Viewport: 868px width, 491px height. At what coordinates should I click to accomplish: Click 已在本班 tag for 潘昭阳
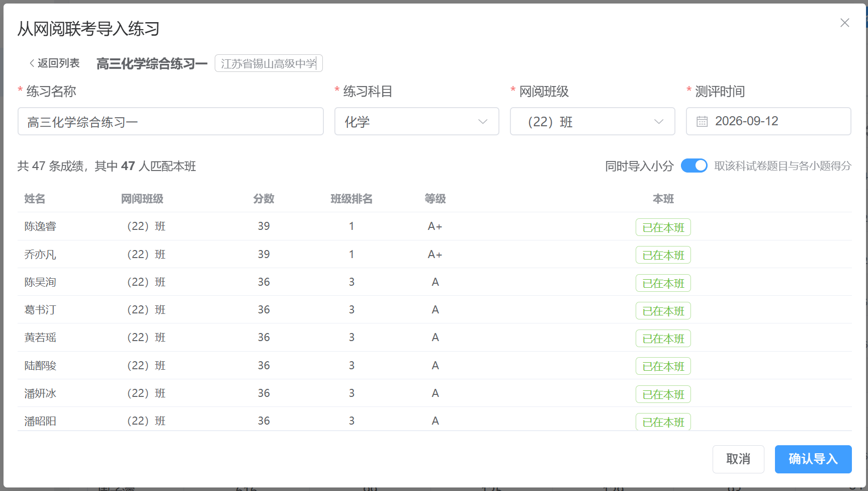pyautogui.click(x=663, y=422)
